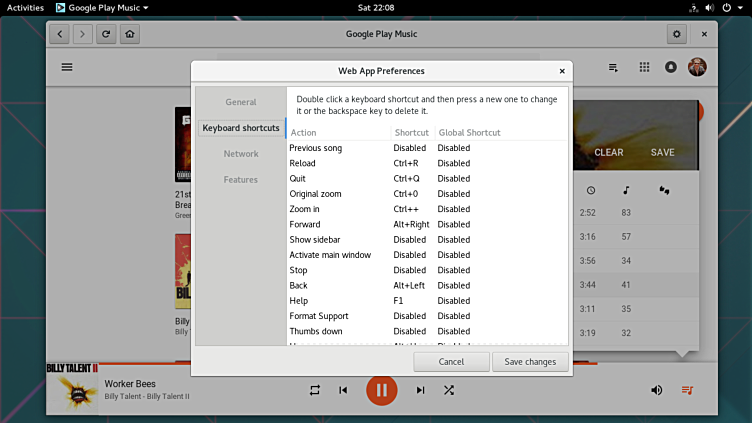The width and height of the screenshot is (752, 423).
Task: Pause the currently playing song
Action: (381, 389)
